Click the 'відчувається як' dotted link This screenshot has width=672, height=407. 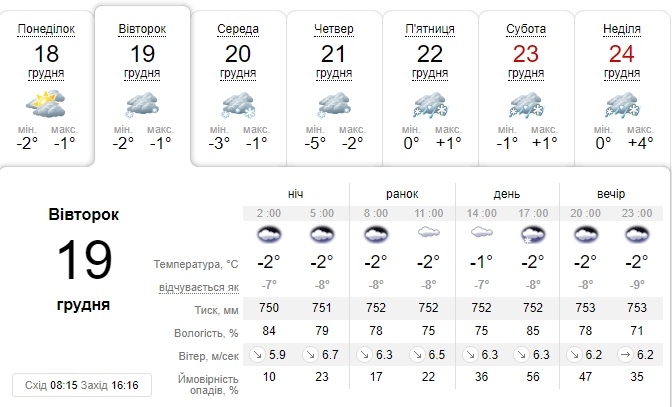click(199, 287)
